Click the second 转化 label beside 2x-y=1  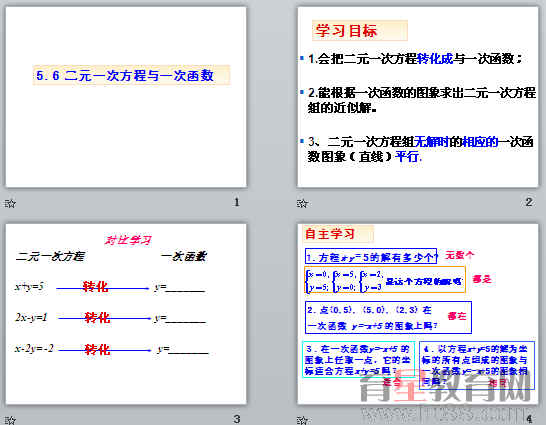pyautogui.click(x=97, y=317)
